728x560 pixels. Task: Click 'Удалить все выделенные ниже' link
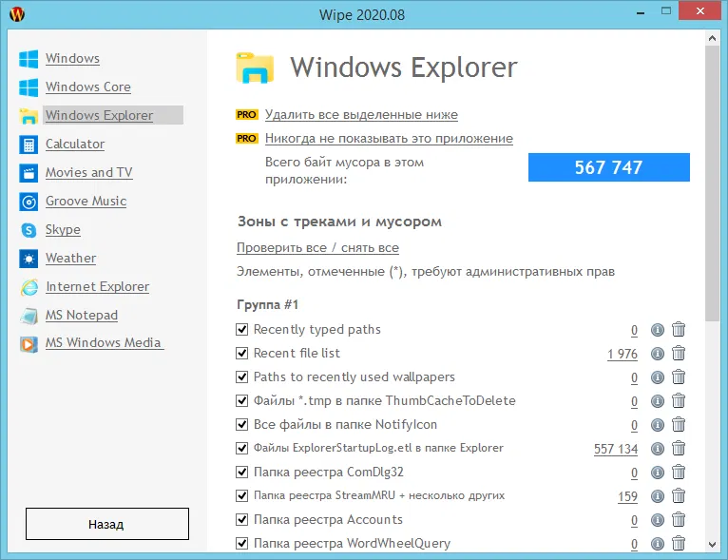[x=361, y=115]
